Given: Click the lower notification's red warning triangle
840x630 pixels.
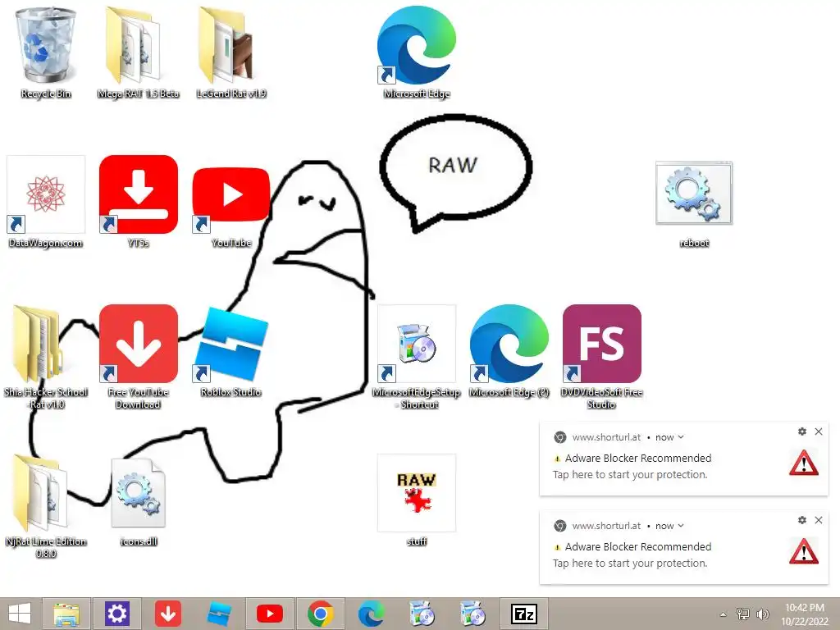Looking at the screenshot, I should [x=804, y=551].
